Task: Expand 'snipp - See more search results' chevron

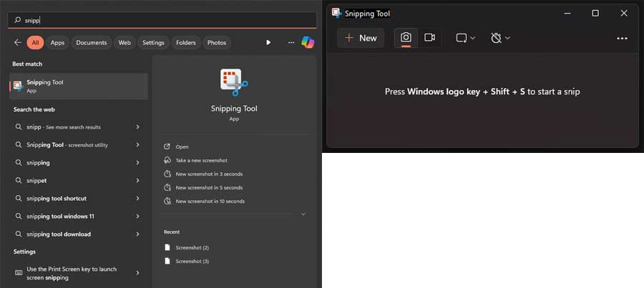Action: coord(137,127)
